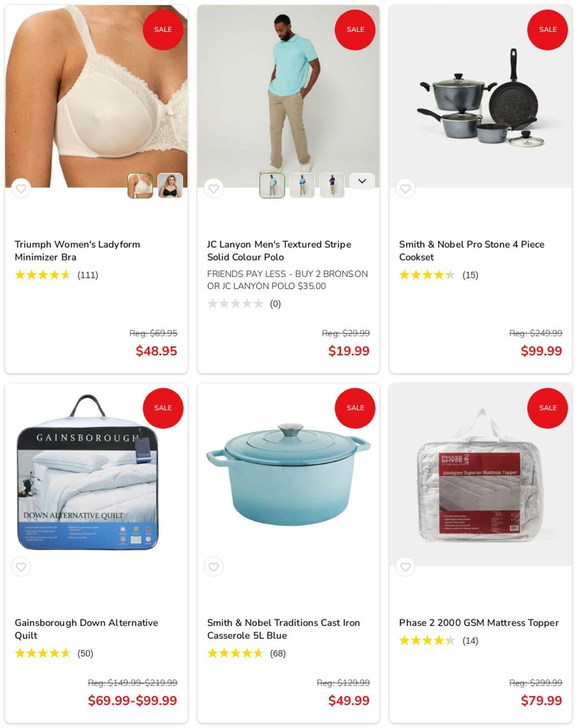Tap heart icon on Phase 2 Mattress Topper
The height and width of the screenshot is (728, 577).
(405, 567)
